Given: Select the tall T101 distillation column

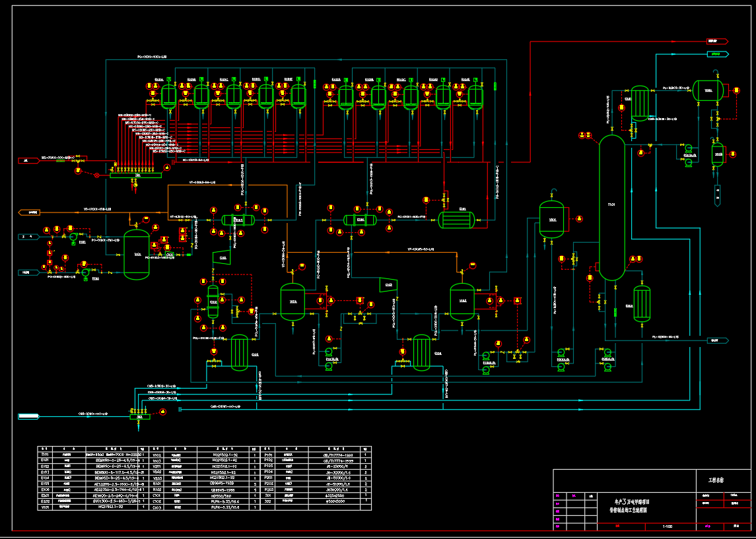Looking at the screenshot, I should 611,208.
